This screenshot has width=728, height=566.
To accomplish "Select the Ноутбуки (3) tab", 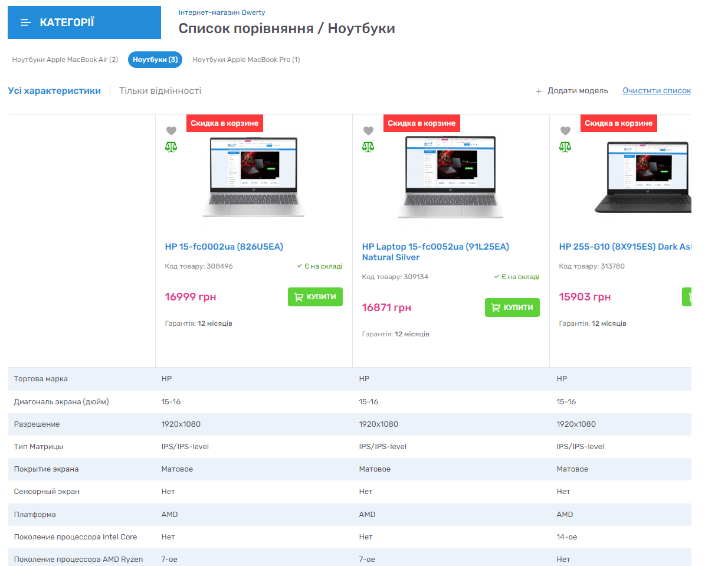I will pos(155,60).
